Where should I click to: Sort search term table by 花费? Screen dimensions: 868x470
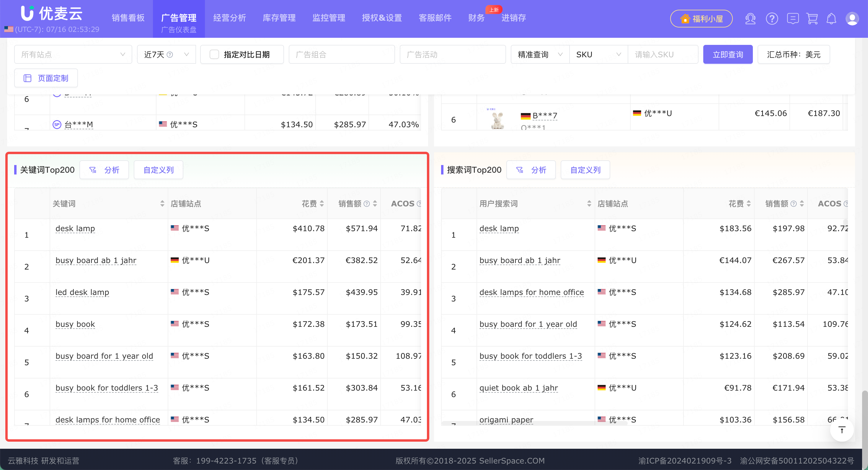point(749,203)
